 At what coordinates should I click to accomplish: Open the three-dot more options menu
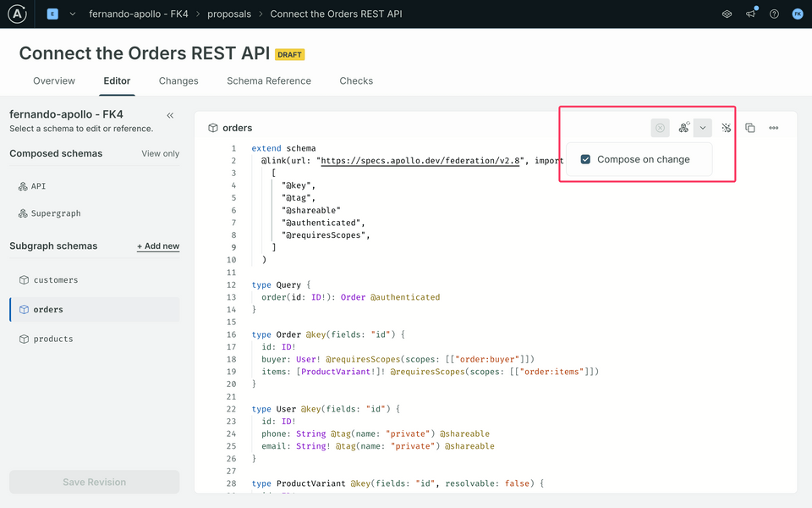pyautogui.click(x=774, y=128)
